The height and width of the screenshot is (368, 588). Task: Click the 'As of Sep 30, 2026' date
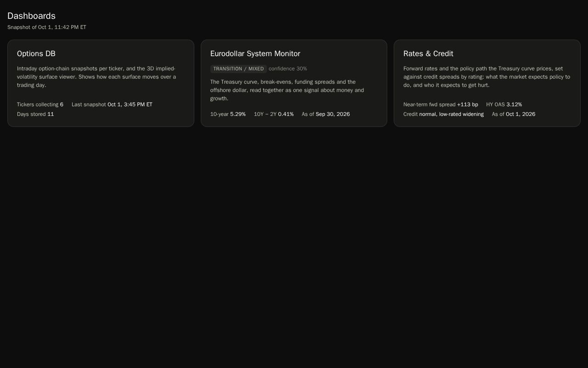click(326, 114)
